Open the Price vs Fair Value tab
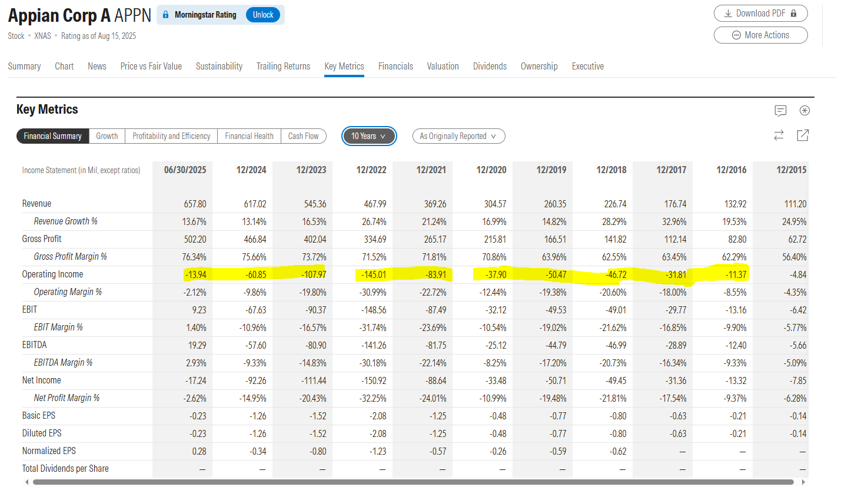 point(151,66)
